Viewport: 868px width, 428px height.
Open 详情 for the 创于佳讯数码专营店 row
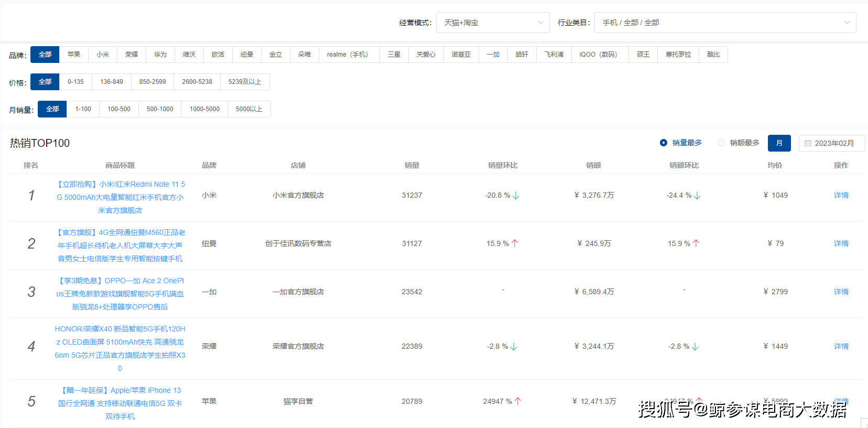pyautogui.click(x=841, y=243)
